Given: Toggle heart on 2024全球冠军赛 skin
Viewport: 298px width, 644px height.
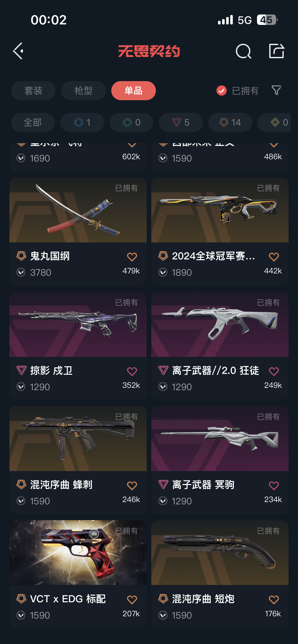Looking at the screenshot, I should (x=274, y=257).
